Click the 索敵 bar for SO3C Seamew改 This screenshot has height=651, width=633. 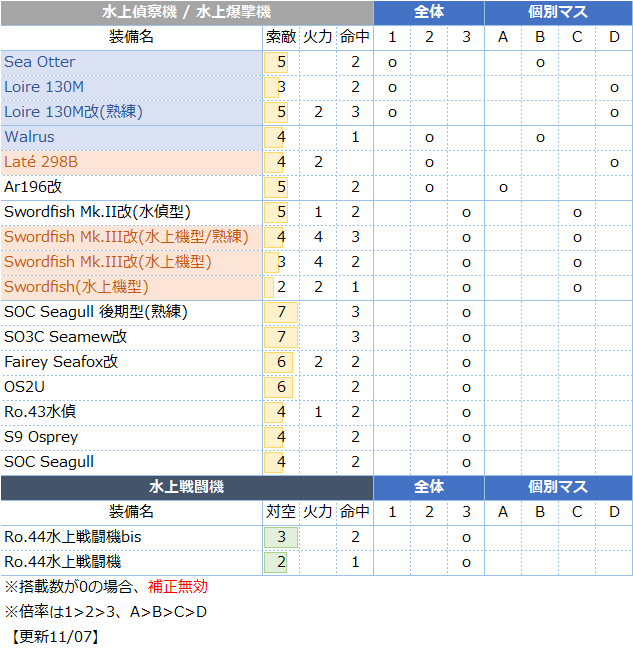280,337
